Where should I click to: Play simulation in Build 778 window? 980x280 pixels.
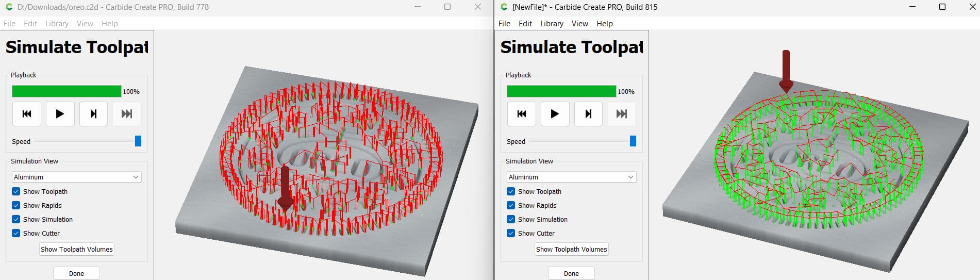click(x=60, y=114)
